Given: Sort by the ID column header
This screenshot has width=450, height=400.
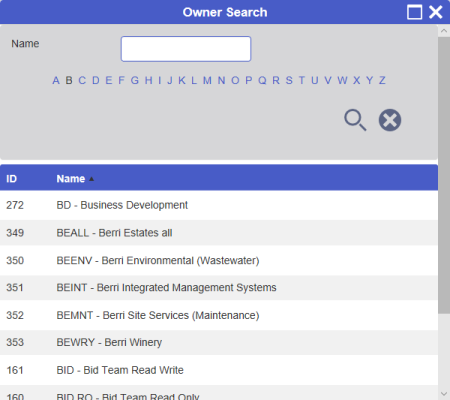Looking at the screenshot, I should click(11, 179).
